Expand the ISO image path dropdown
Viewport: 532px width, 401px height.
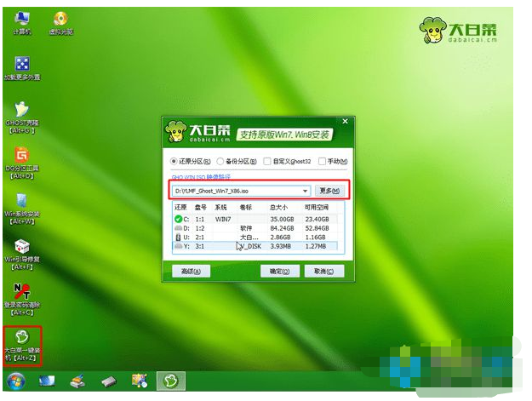[x=306, y=191]
